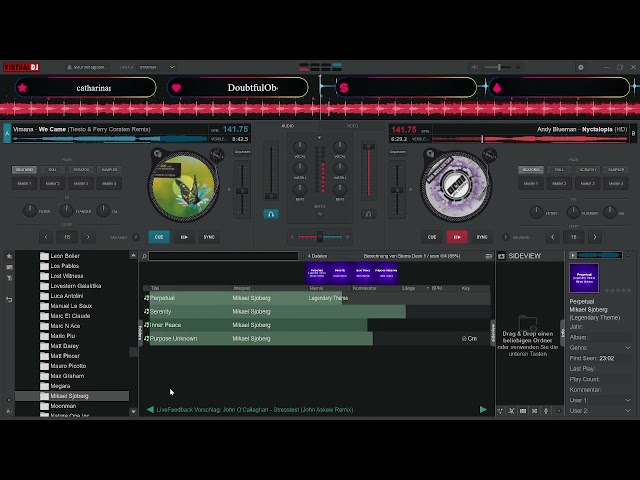Viewport: 640px width, 480px height.
Task: Click the master volume speaker icon
Action: (x=474, y=67)
